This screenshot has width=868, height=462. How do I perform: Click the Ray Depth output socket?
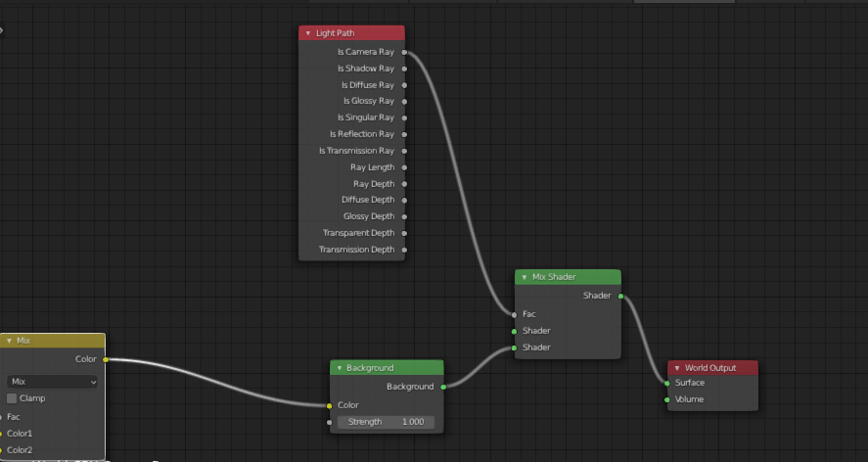[405, 184]
